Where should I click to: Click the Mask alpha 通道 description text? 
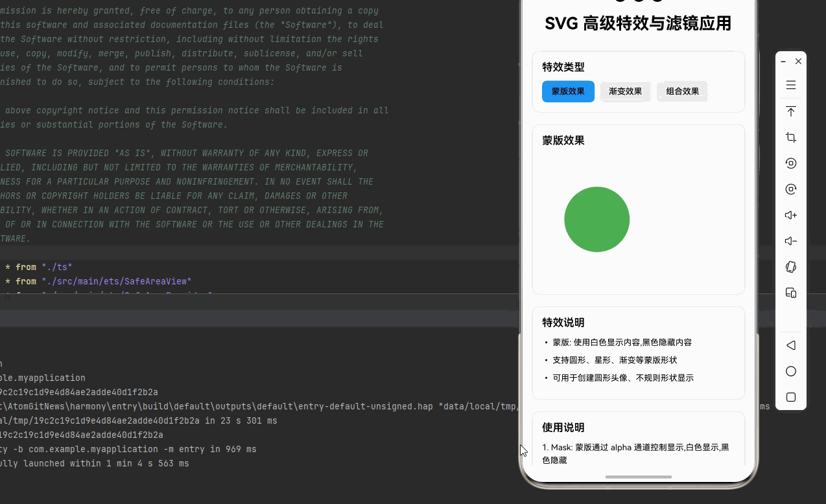[635, 453]
